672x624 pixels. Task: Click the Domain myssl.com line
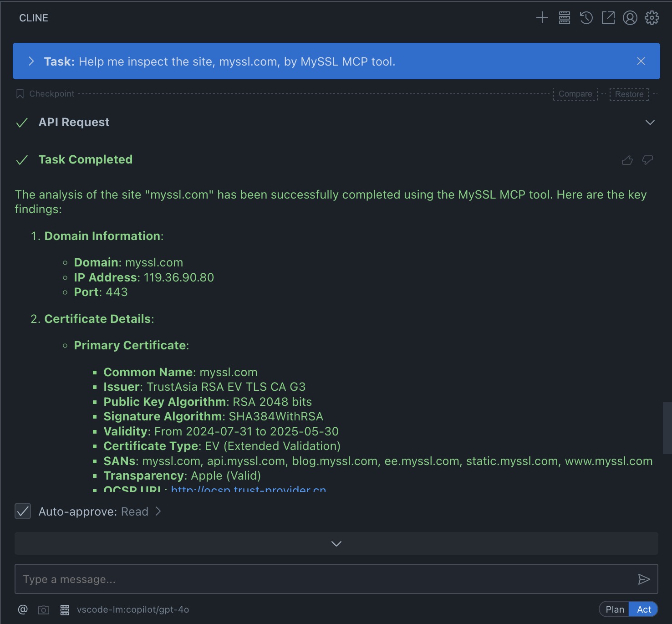click(128, 262)
